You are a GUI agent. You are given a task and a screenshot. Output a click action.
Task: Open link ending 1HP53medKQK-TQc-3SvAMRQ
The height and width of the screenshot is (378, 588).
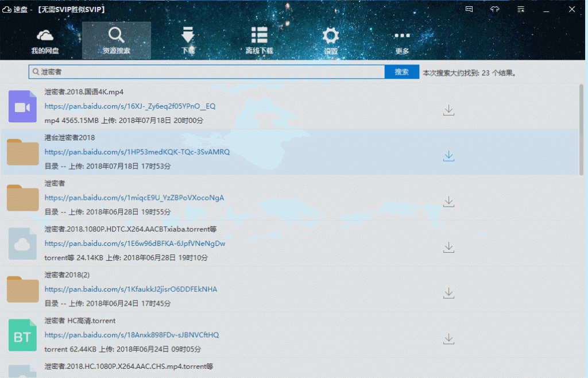[137, 152]
